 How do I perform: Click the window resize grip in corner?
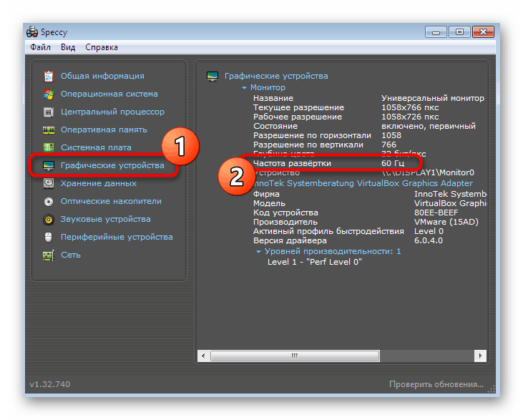pyautogui.click(x=492, y=389)
